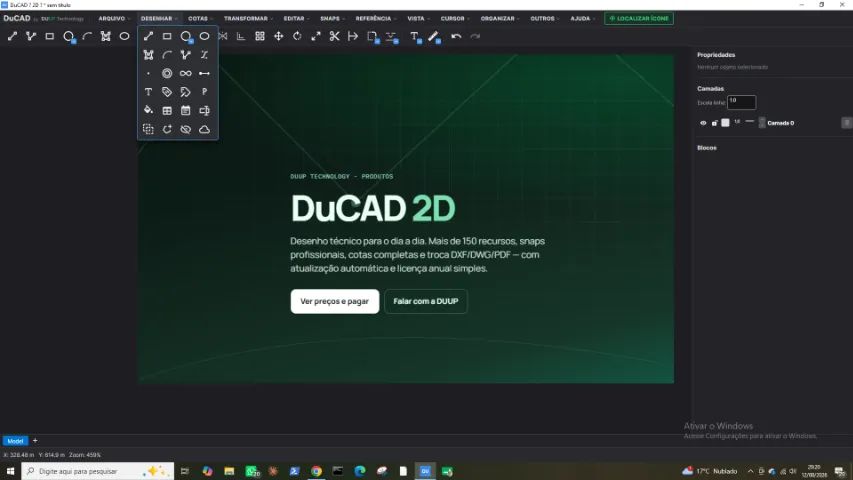Open the REFERÊNCIA menu

(375, 19)
